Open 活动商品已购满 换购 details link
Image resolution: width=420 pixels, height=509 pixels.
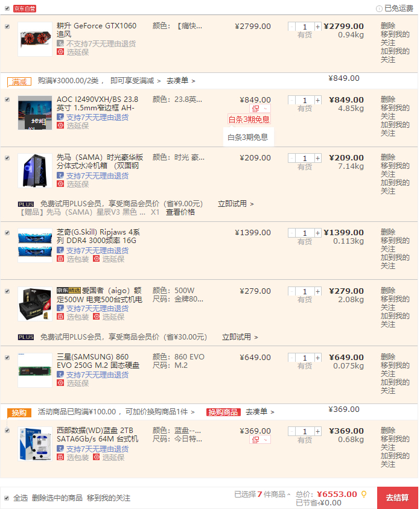coord(116,412)
